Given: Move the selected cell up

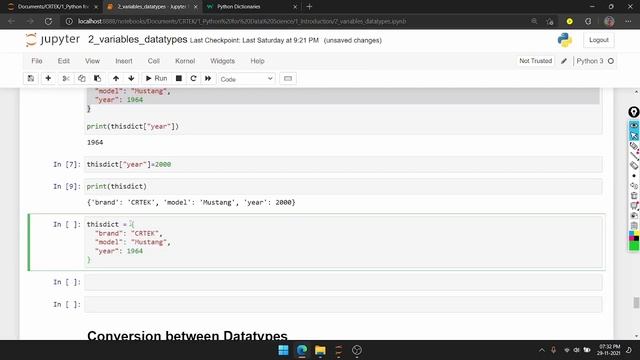Looking at the screenshot, I should coord(116,78).
